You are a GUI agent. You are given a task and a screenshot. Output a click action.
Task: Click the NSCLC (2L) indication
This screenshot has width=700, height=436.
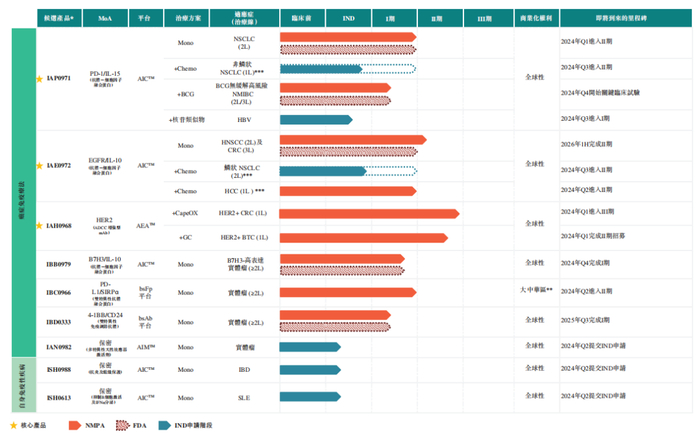click(244, 43)
